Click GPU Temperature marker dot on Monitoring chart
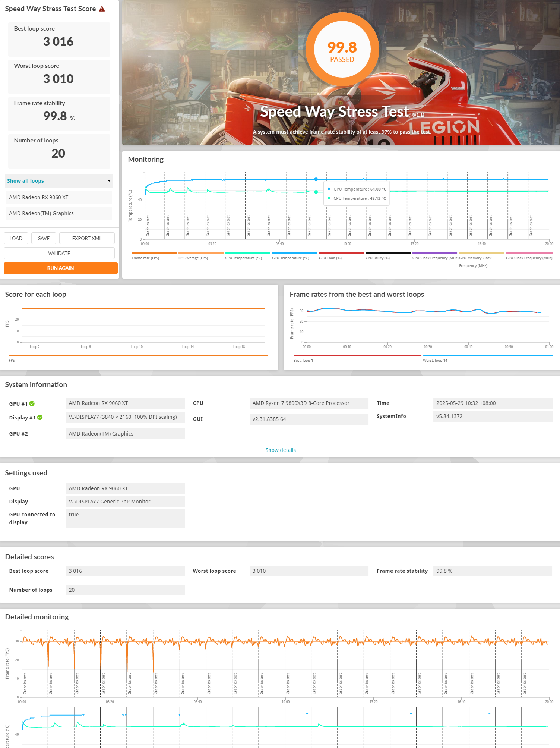 [316, 179]
